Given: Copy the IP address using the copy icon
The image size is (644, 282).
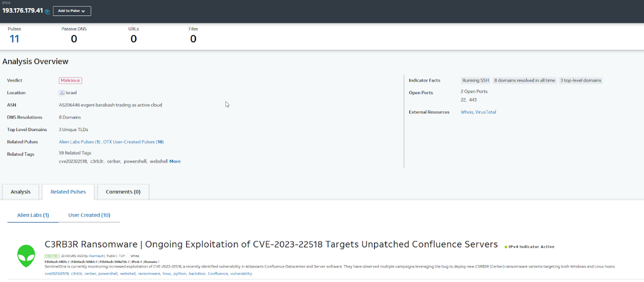Looking at the screenshot, I should coord(47,11).
